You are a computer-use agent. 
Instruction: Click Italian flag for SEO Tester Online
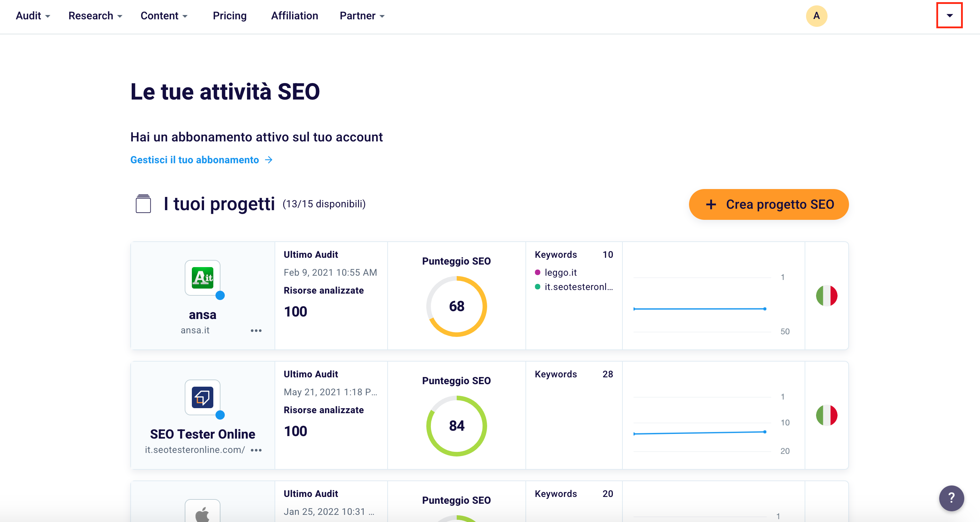[826, 415]
